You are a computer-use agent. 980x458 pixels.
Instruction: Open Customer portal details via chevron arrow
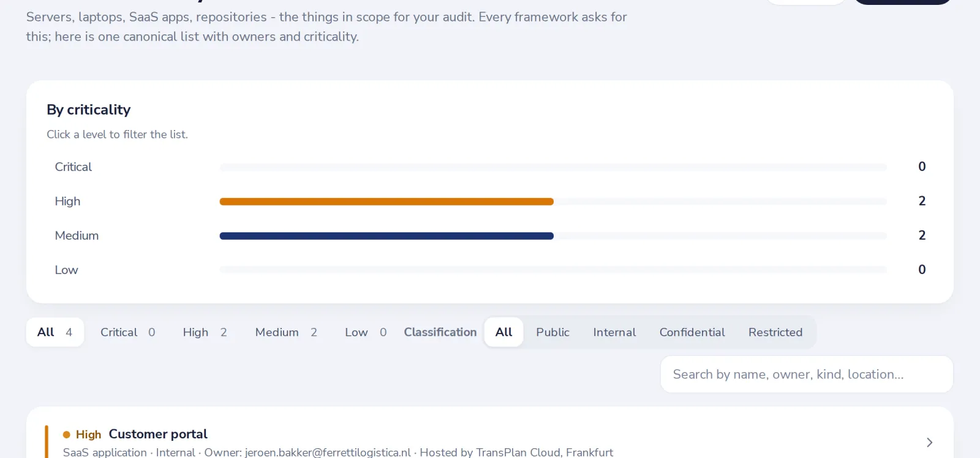(929, 442)
